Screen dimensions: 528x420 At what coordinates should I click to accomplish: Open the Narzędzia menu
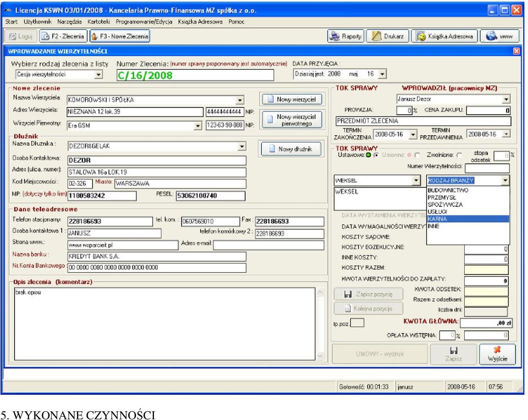(x=69, y=21)
